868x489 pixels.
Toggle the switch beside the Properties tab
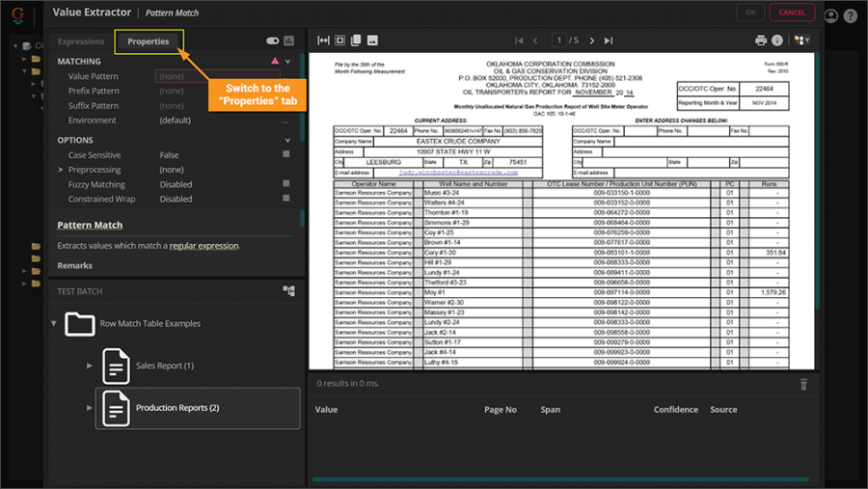[272, 41]
